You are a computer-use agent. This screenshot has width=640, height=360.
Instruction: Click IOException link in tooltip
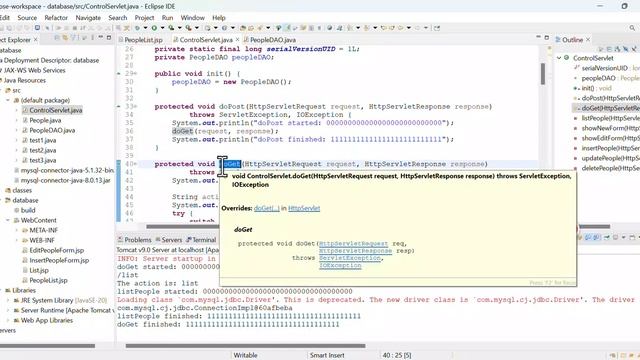coord(340,265)
